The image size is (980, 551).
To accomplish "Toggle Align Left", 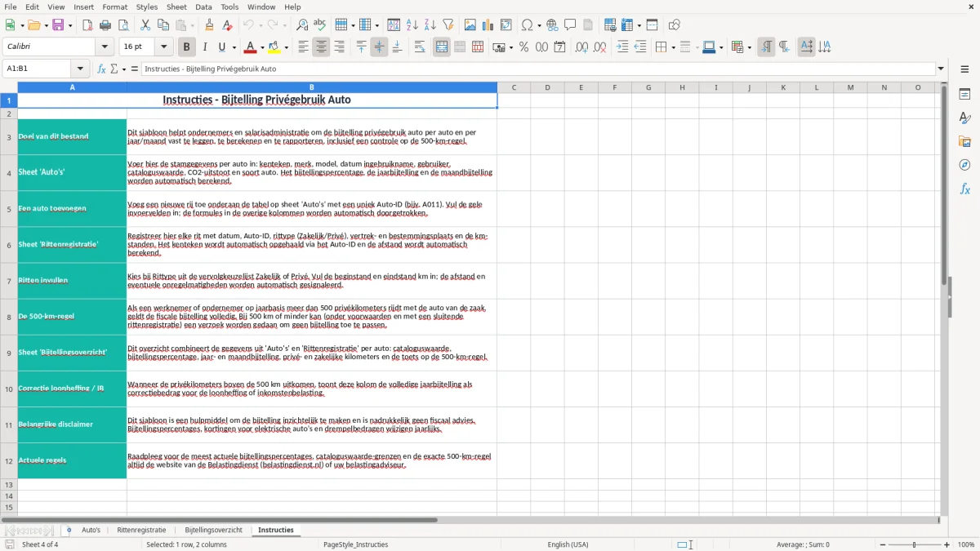I will tap(303, 47).
